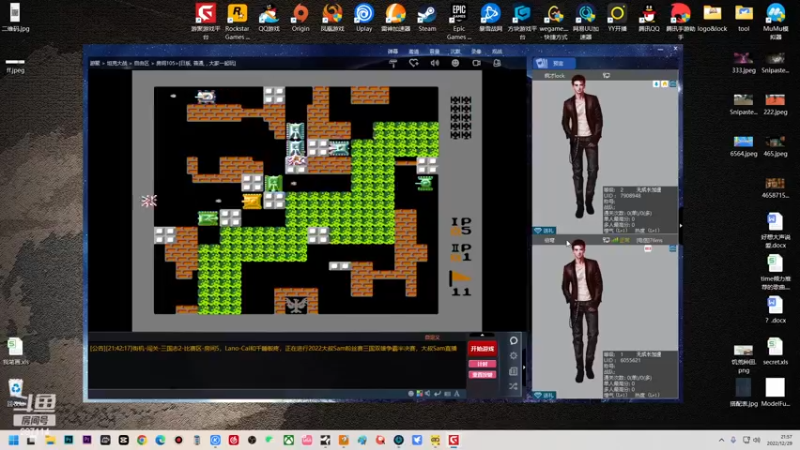Collapse the player side panel arrow
800x450 pixels.
click(681, 226)
